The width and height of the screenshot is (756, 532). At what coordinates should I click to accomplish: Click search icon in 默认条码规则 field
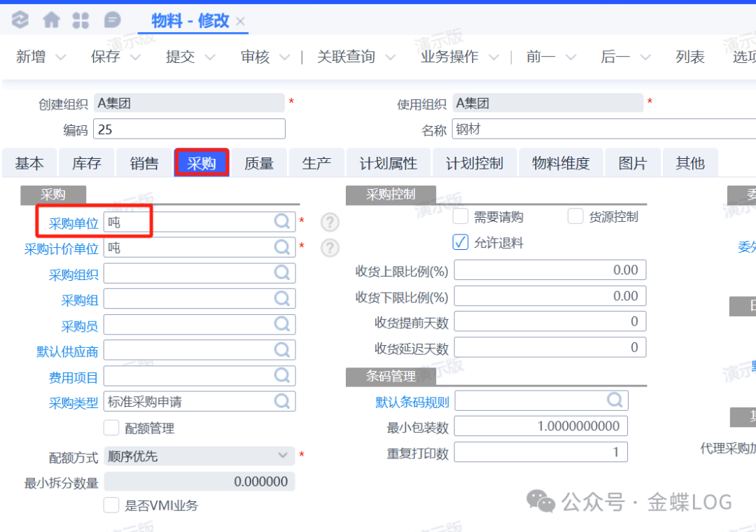click(x=615, y=400)
